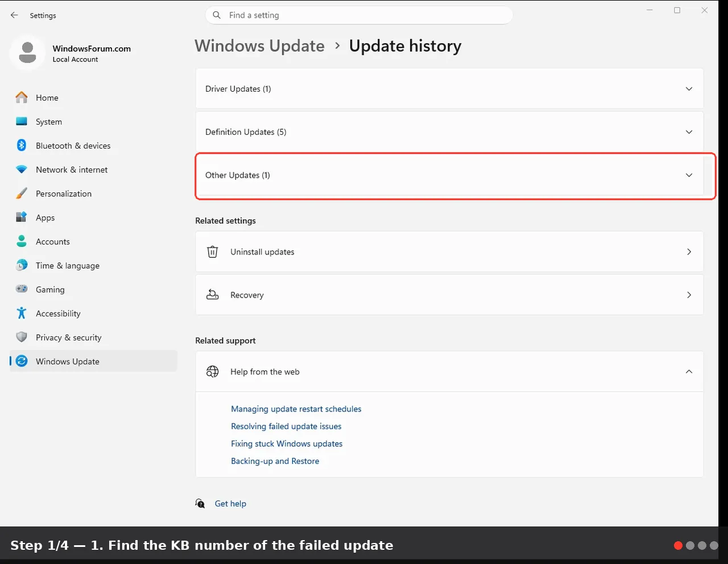Click Windows Update breadcrumb link
The width and height of the screenshot is (728, 564).
click(x=260, y=46)
